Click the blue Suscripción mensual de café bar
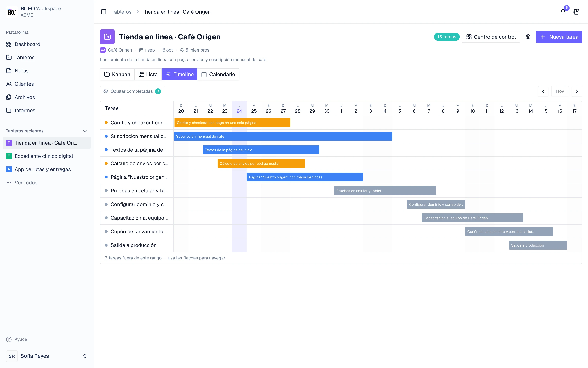The height and width of the screenshot is (368, 588). 283,136
